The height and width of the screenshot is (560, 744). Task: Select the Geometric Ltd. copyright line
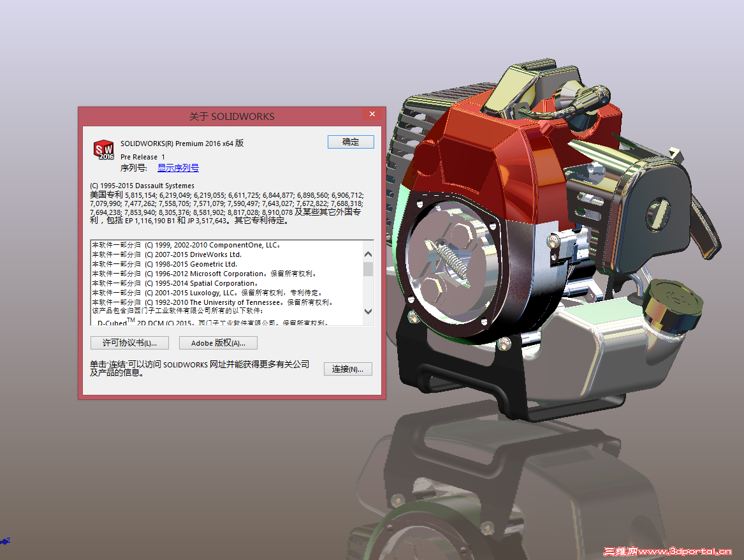coord(164,264)
